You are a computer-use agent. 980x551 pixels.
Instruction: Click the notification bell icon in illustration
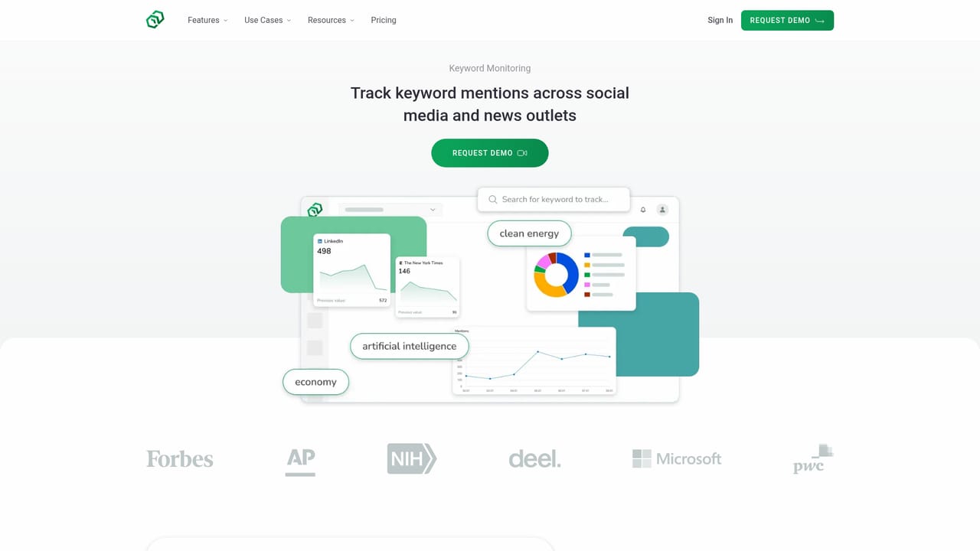643,210
